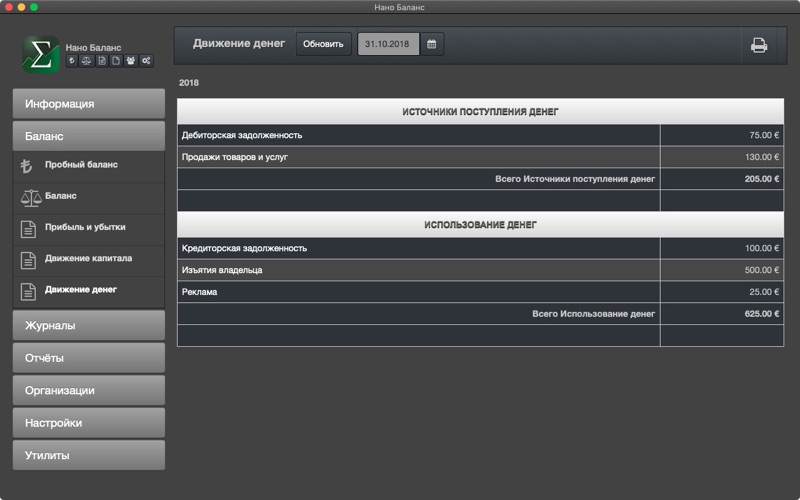Image resolution: width=800 pixels, height=500 pixels.
Task: Click the Нано Баланс sigma logo
Action: [40, 54]
